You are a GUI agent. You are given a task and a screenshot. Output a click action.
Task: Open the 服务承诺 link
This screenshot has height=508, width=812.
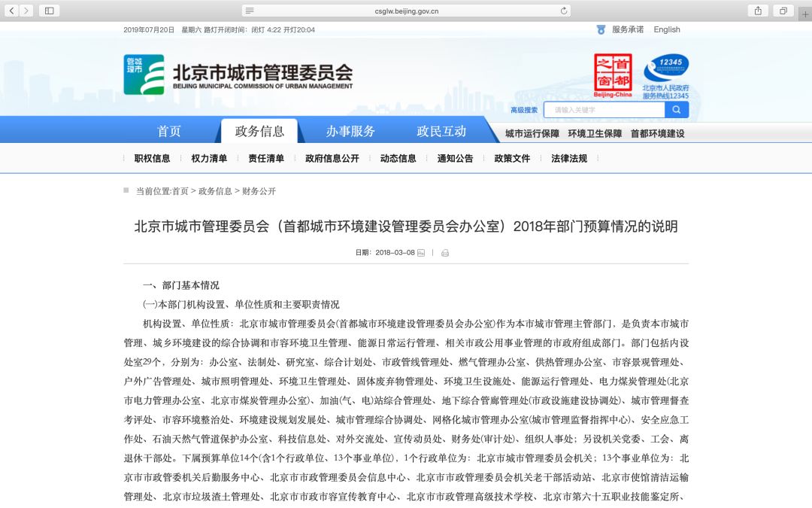pyautogui.click(x=628, y=29)
